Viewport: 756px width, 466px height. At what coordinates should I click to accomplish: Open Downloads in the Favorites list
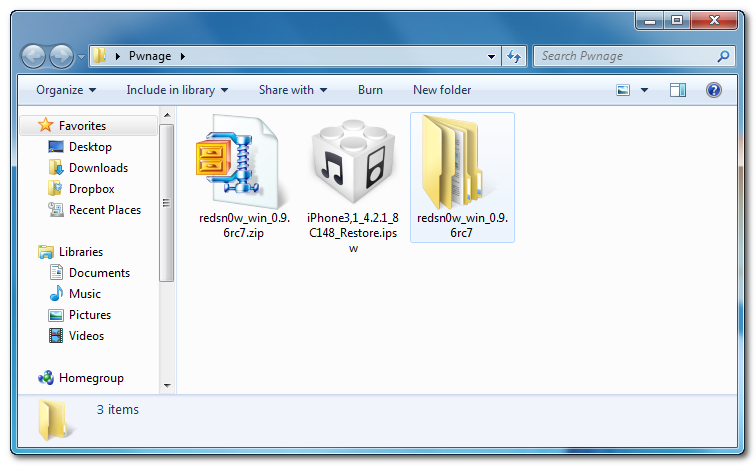pos(98,168)
